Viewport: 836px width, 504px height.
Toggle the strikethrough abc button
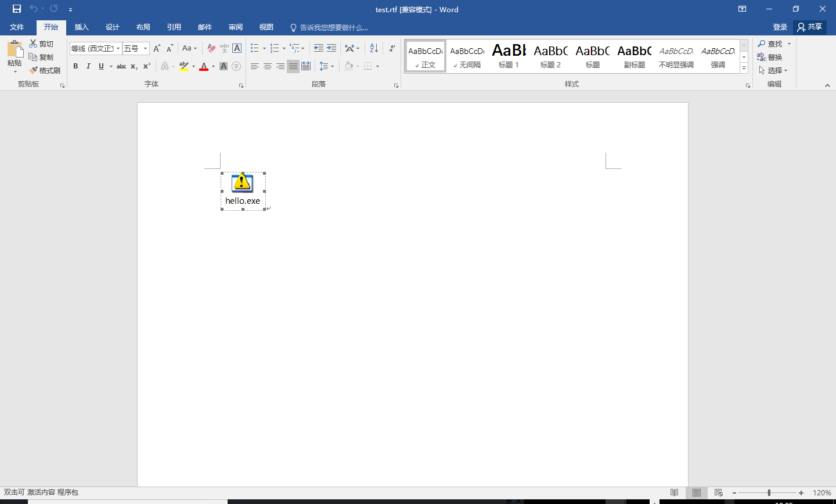click(x=121, y=66)
